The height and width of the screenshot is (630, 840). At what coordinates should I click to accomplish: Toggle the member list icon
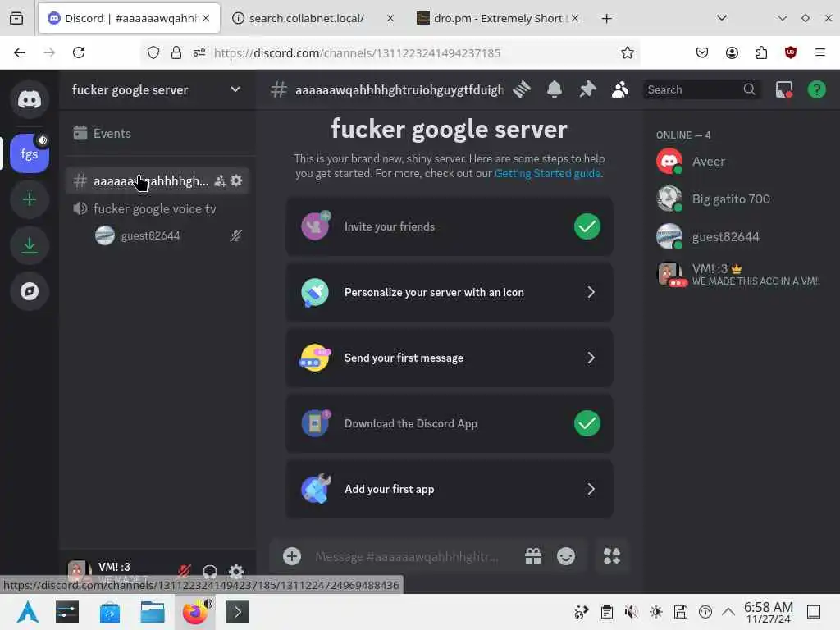pyautogui.click(x=620, y=89)
